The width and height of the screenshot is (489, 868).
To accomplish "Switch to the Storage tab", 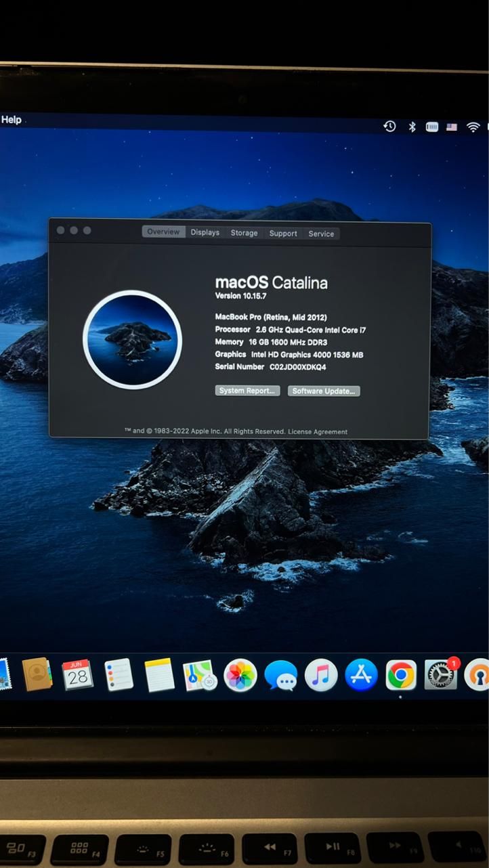I will tap(244, 233).
